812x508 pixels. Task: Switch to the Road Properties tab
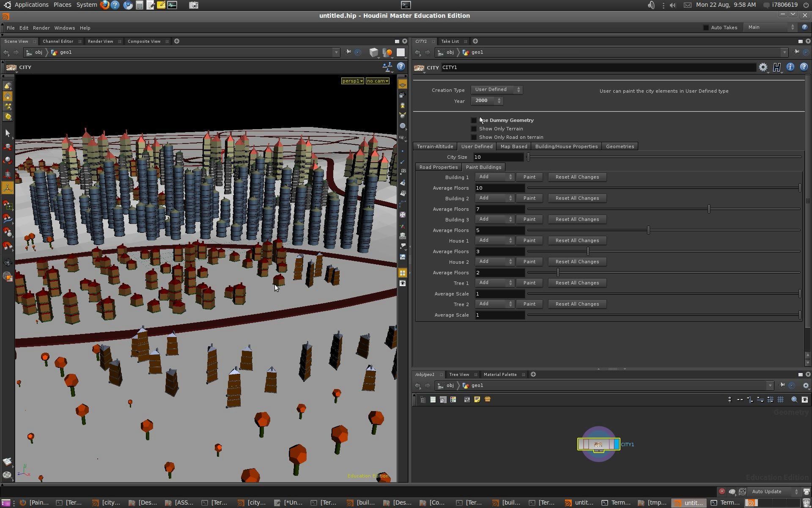click(439, 167)
